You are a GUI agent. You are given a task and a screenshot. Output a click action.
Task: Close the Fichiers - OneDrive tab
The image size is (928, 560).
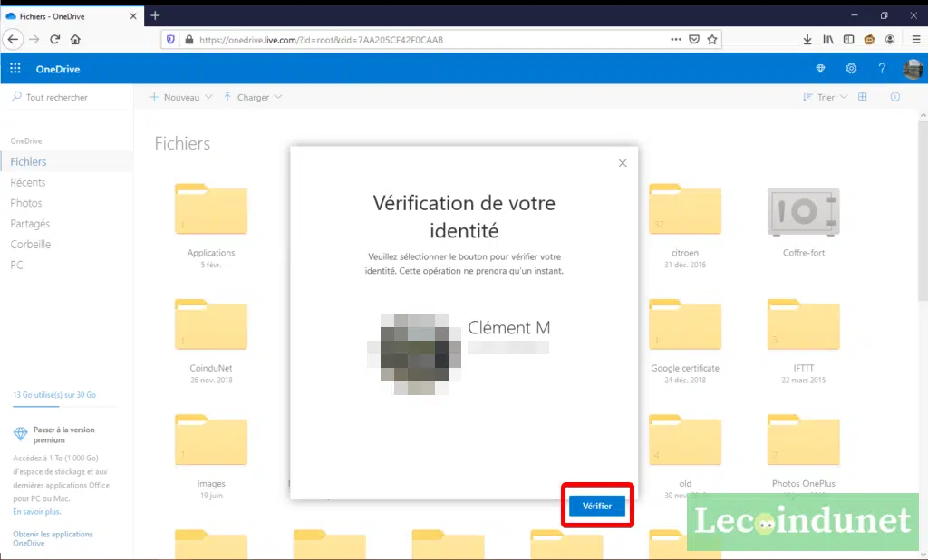[133, 16]
